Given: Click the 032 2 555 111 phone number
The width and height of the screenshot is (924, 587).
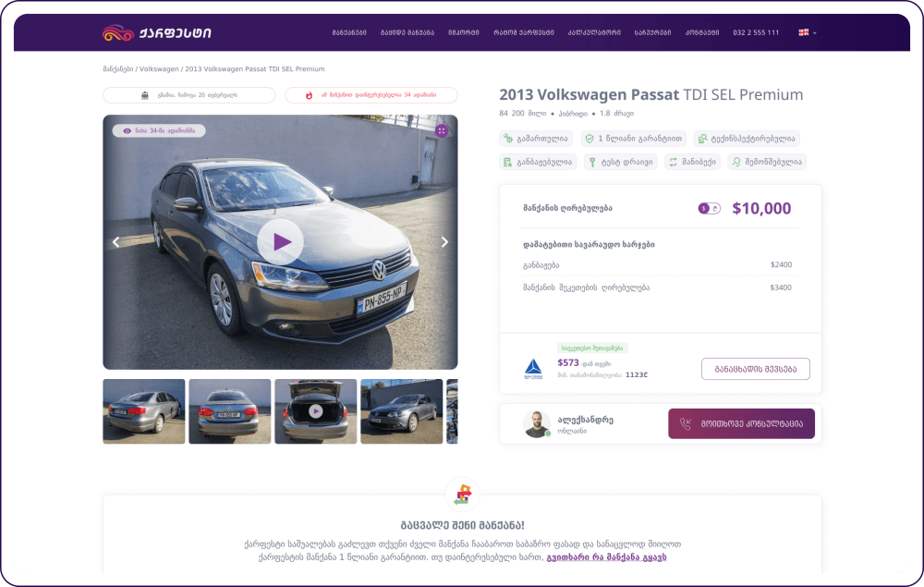Looking at the screenshot, I should point(756,33).
